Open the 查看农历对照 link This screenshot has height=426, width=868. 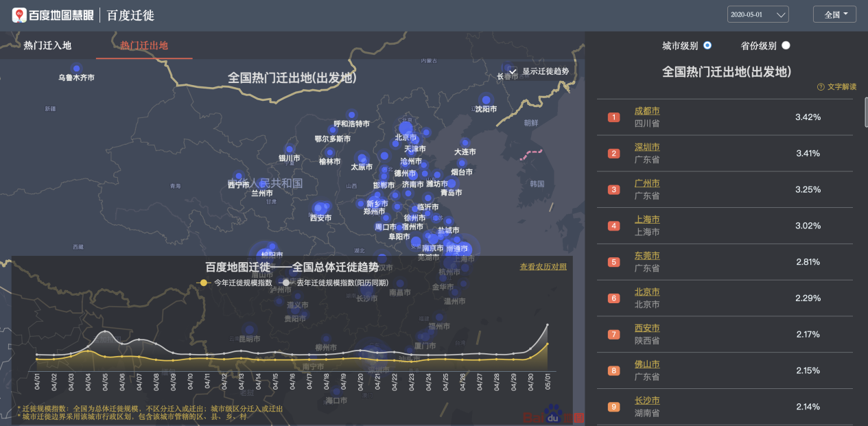(543, 267)
